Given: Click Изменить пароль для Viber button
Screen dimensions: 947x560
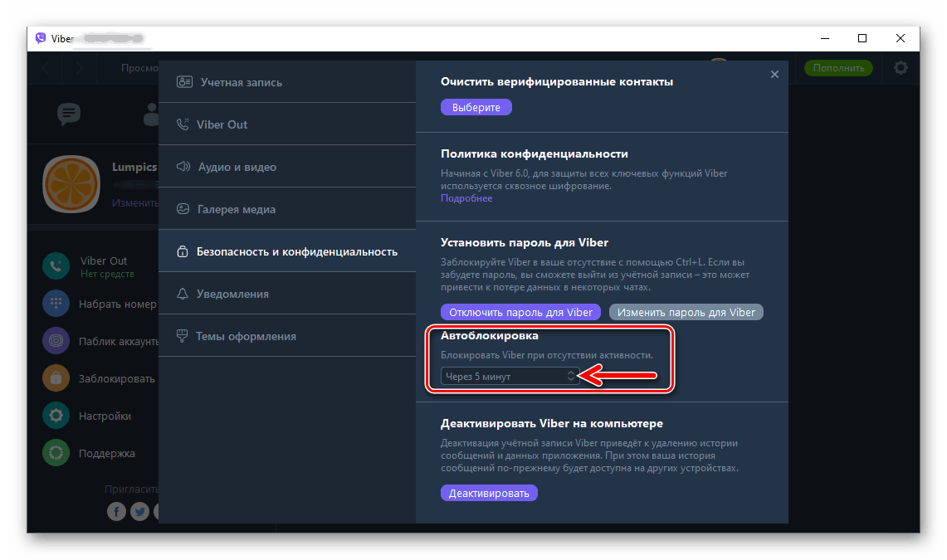Looking at the screenshot, I should point(686,312).
